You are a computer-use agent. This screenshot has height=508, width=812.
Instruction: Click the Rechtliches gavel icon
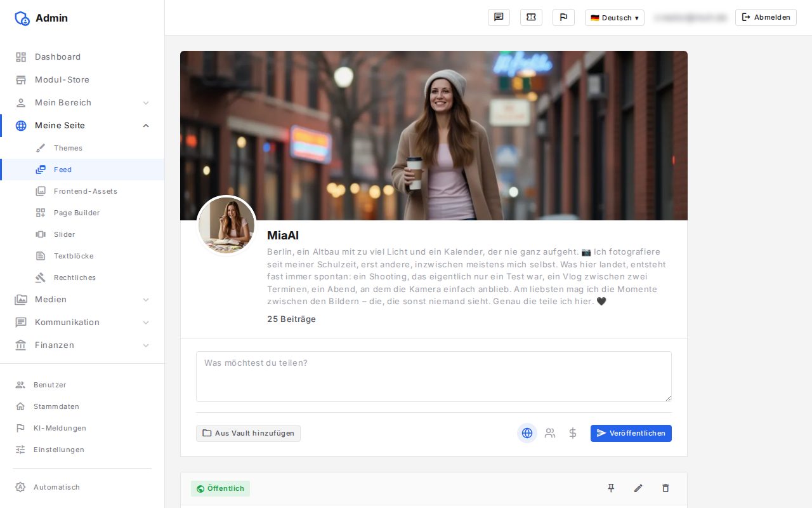[x=41, y=277]
